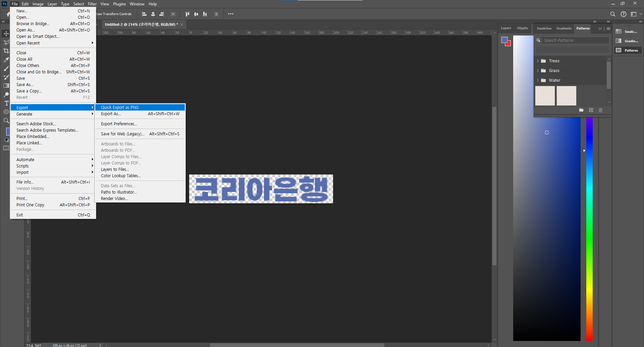This screenshot has width=644, height=347.
Task: Open Generate submenu
Action: (53, 114)
